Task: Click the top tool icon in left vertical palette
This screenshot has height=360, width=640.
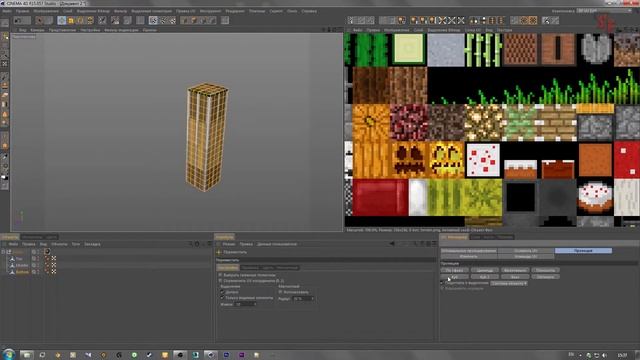Action: point(5,37)
